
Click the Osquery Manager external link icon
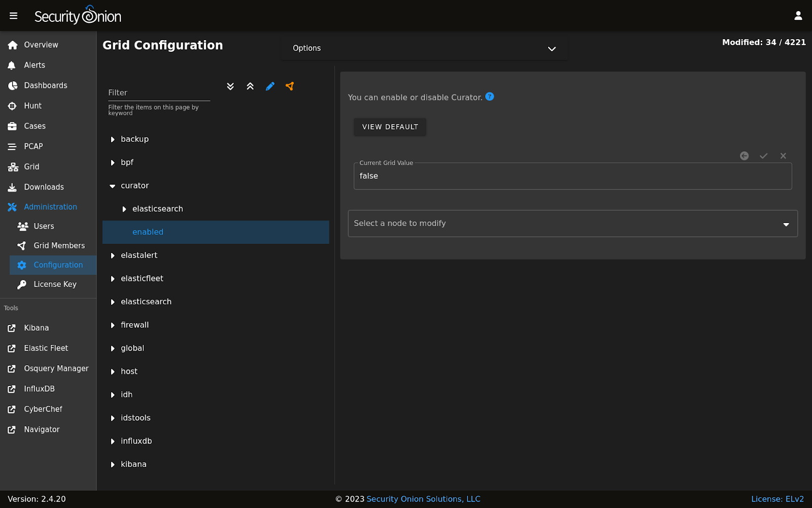click(12, 368)
